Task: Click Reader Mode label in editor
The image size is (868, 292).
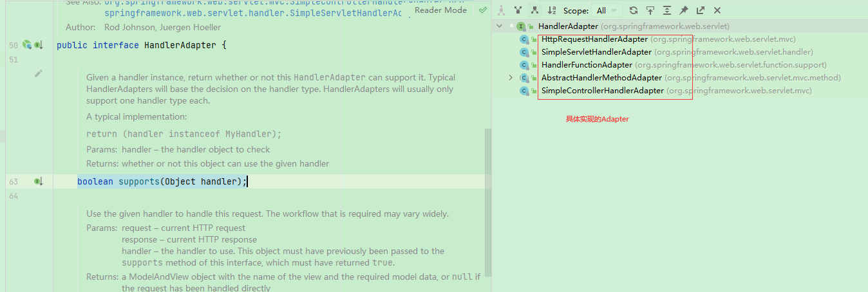Action: click(x=440, y=10)
